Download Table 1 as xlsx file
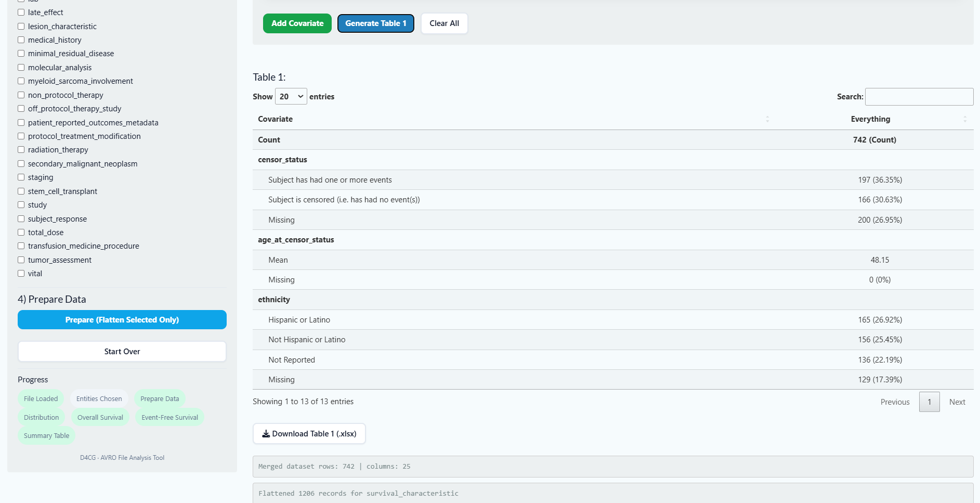The height and width of the screenshot is (503, 980). pos(309,434)
